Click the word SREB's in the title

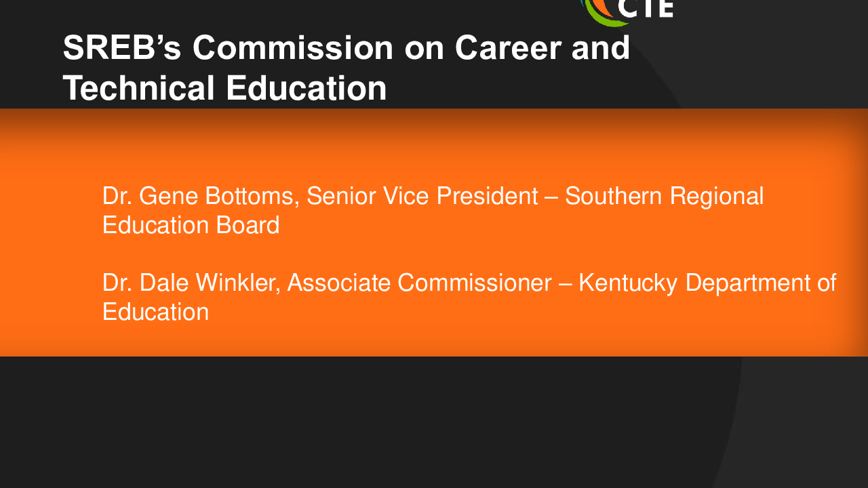click(123, 48)
